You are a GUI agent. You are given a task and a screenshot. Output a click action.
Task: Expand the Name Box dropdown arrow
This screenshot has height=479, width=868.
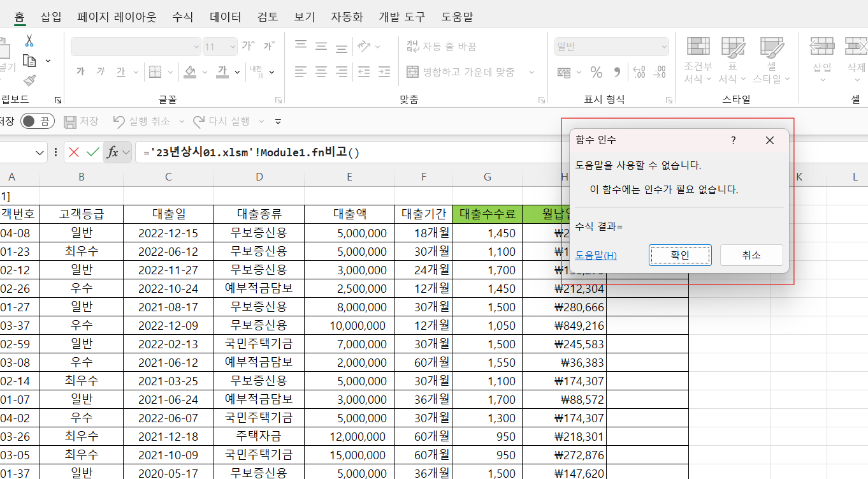40,152
